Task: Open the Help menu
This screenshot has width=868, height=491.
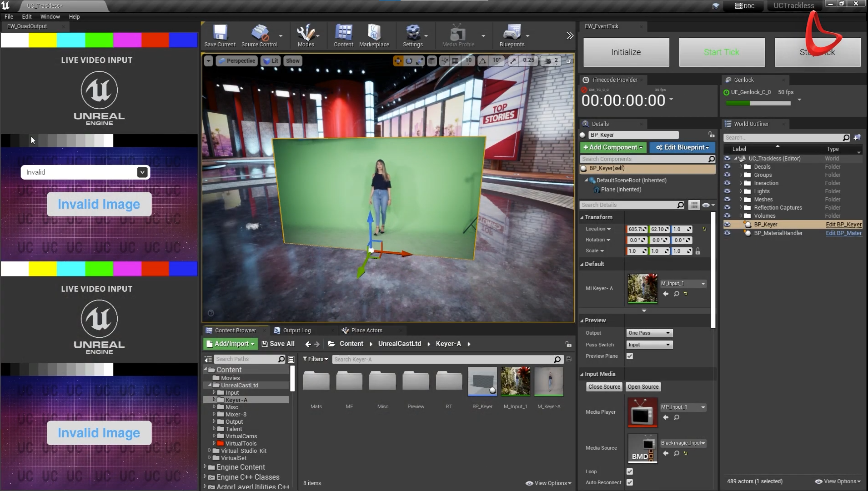Action: 74,16
